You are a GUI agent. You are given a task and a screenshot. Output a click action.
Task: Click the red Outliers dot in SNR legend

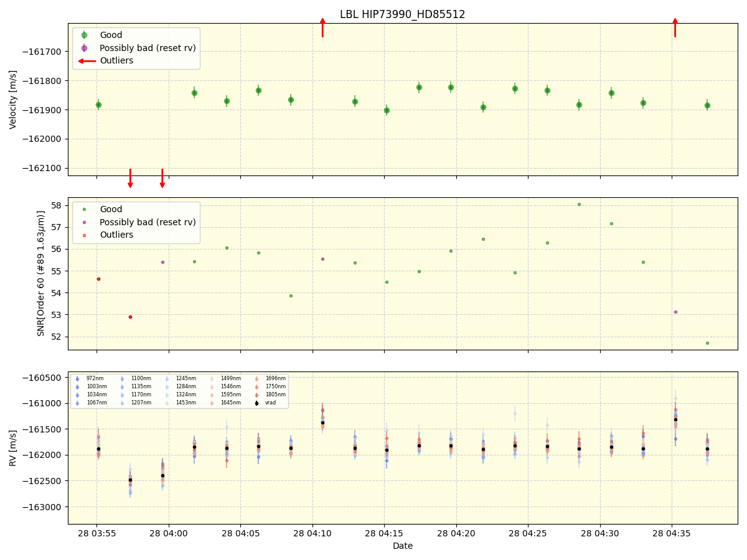click(84, 235)
